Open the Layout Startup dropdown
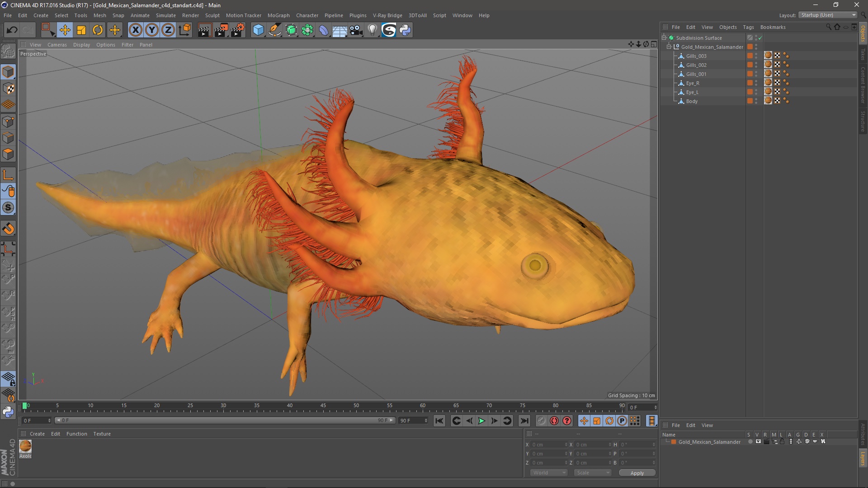This screenshot has height=488, width=868. (x=828, y=15)
